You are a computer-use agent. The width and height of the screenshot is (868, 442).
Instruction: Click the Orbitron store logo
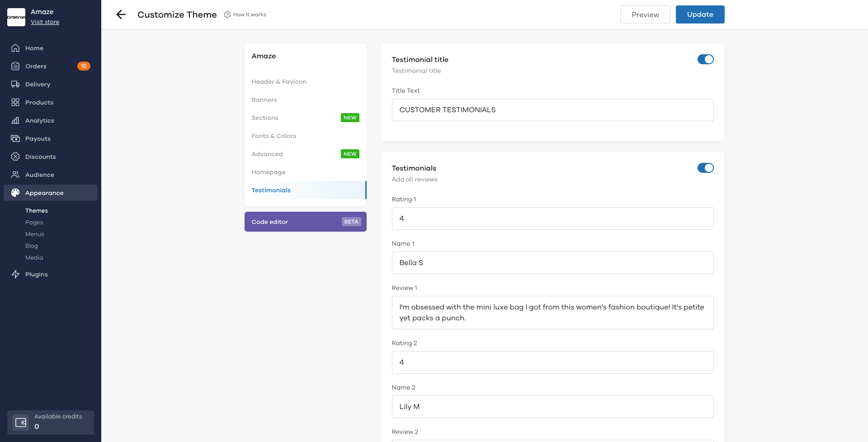(16, 17)
